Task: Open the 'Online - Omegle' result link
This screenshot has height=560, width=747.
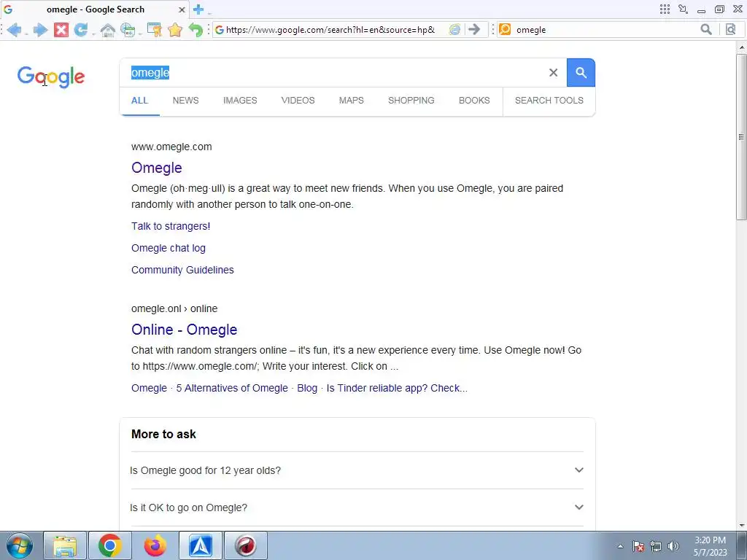Action: click(x=184, y=330)
